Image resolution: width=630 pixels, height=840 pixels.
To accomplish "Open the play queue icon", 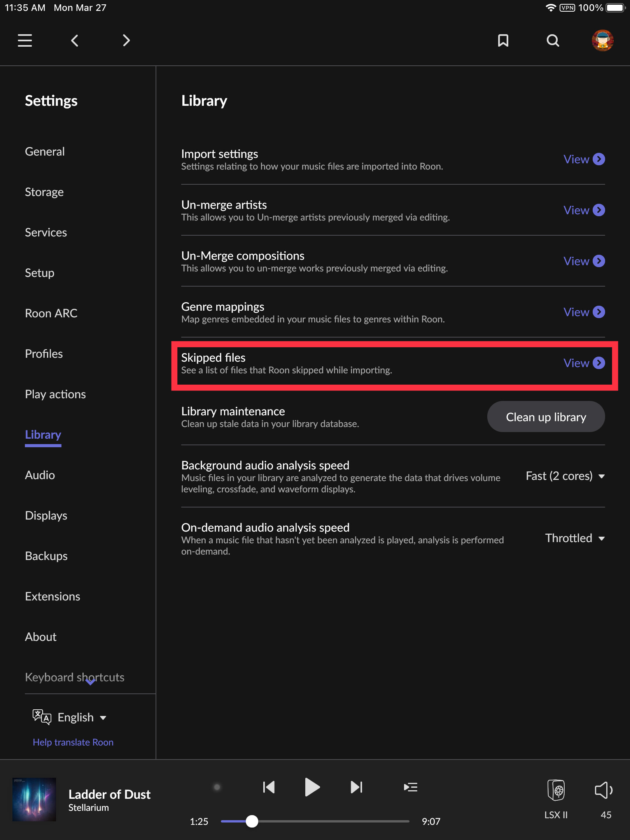I will click(x=410, y=787).
